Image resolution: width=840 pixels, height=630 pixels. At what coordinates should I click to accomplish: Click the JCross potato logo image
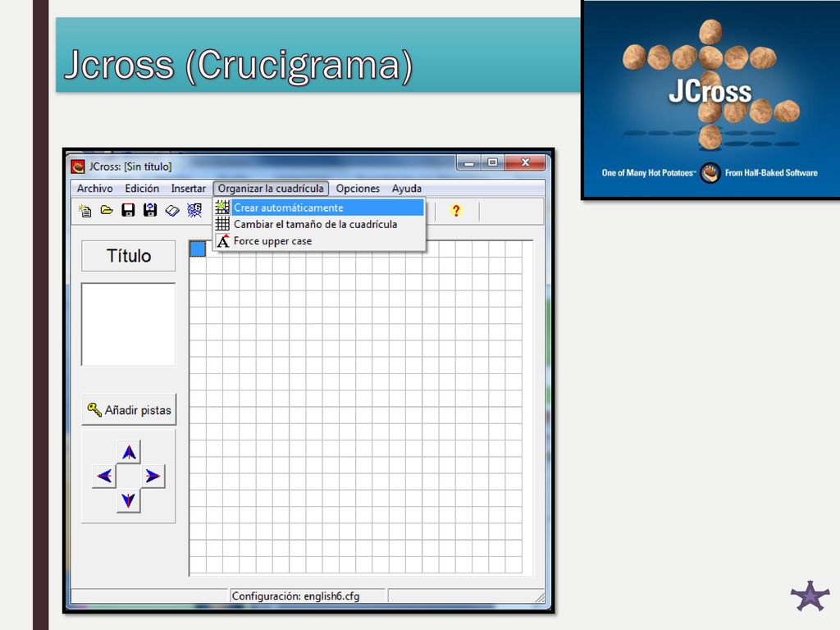(710, 99)
